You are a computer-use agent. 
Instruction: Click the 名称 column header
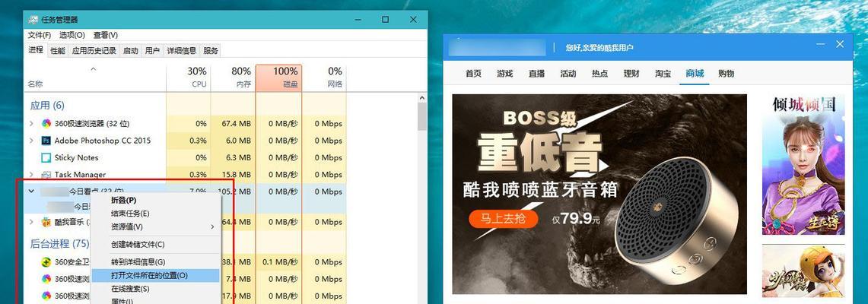pyautogui.click(x=36, y=84)
